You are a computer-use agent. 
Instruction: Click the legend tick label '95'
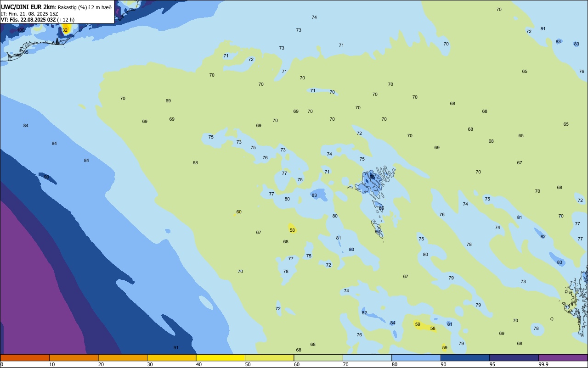pyautogui.click(x=492, y=364)
